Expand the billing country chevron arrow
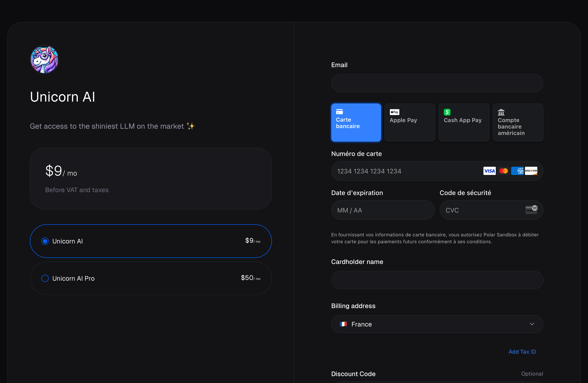588x383 pixels. 532,324
